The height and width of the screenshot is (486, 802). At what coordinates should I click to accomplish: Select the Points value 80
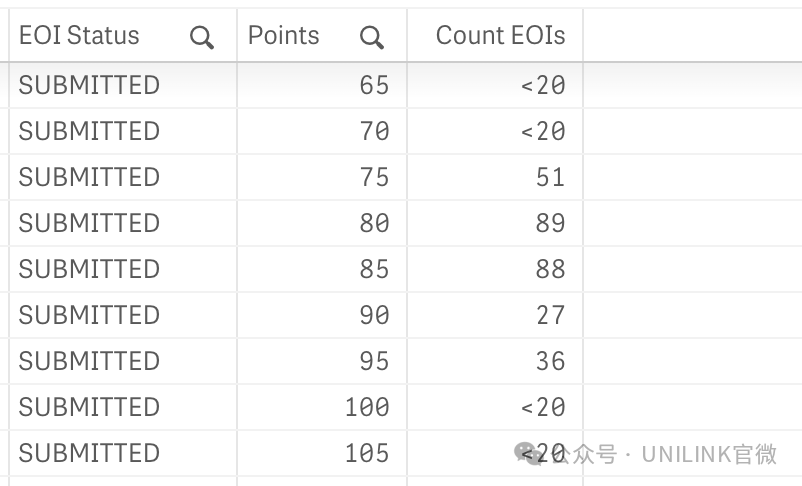pos(374,223)
